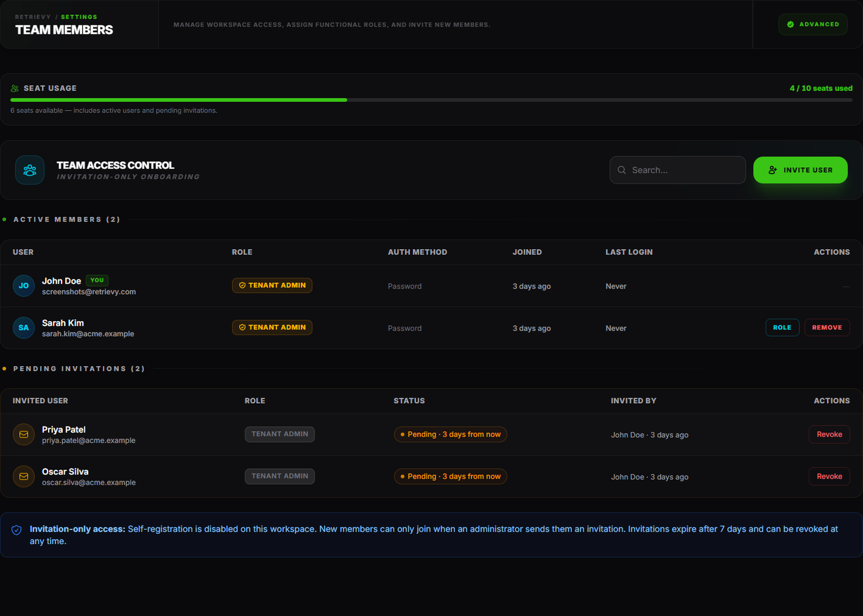Remove Sarah Kim from the team
The height and width of the screenshot is (616, 863).
click(827, 327)
